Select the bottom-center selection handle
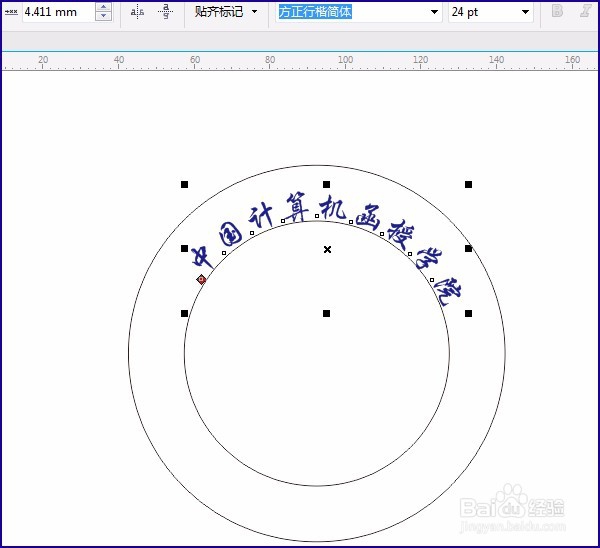This screenshot has width=600, height=548. [x=326, y=313]
